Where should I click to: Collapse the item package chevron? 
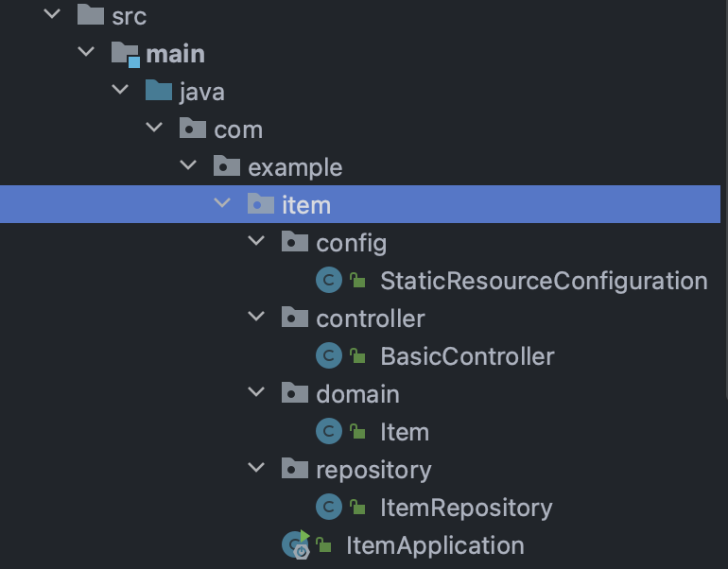click(222, 203)
